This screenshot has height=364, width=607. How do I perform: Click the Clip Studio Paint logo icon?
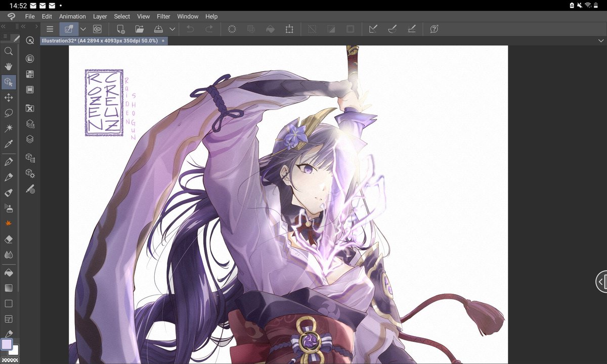[x=11, y=16]
